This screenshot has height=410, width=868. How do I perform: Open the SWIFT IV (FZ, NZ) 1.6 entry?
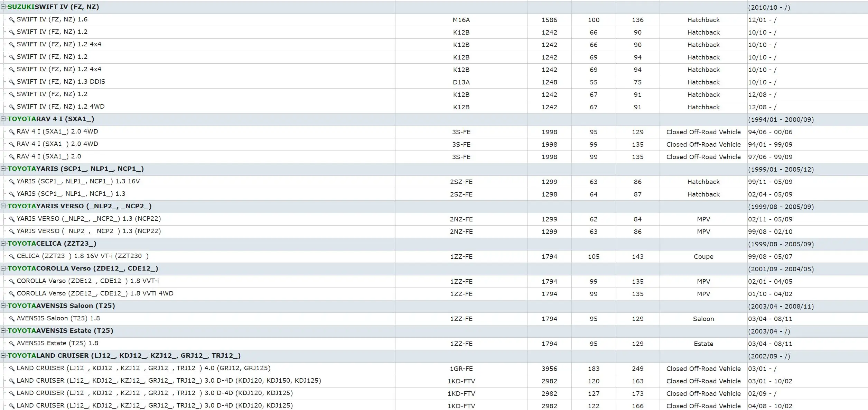tap(52, 20)
